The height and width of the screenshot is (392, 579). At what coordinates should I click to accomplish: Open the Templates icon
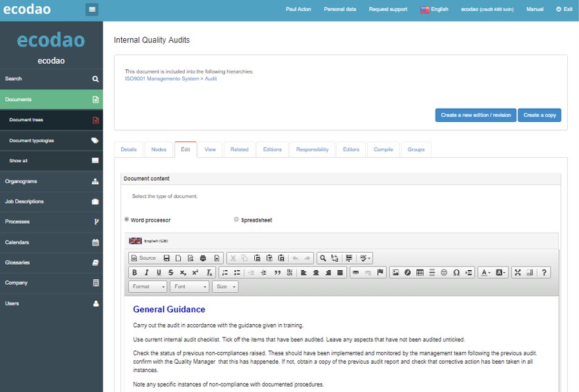pos(217,258)
